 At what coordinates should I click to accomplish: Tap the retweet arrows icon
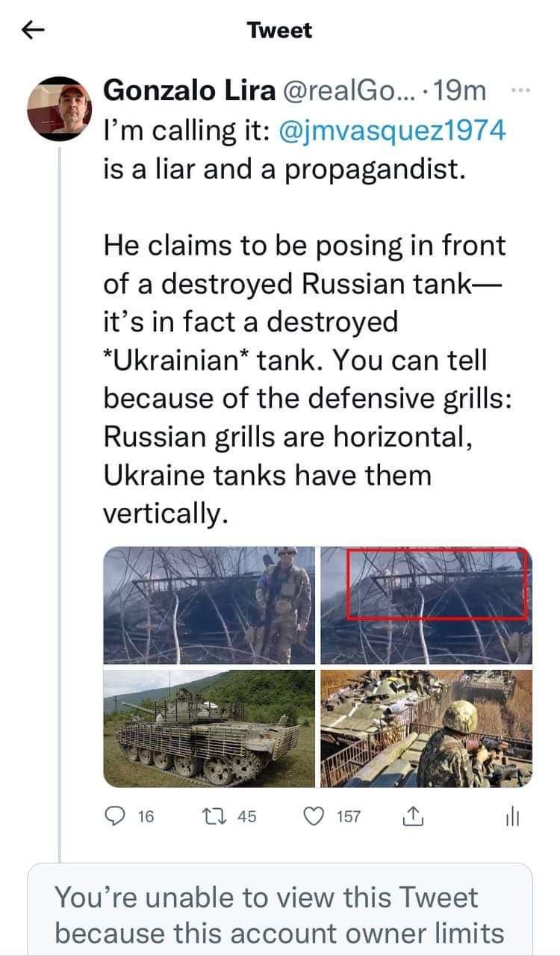(x=219, y=816)
